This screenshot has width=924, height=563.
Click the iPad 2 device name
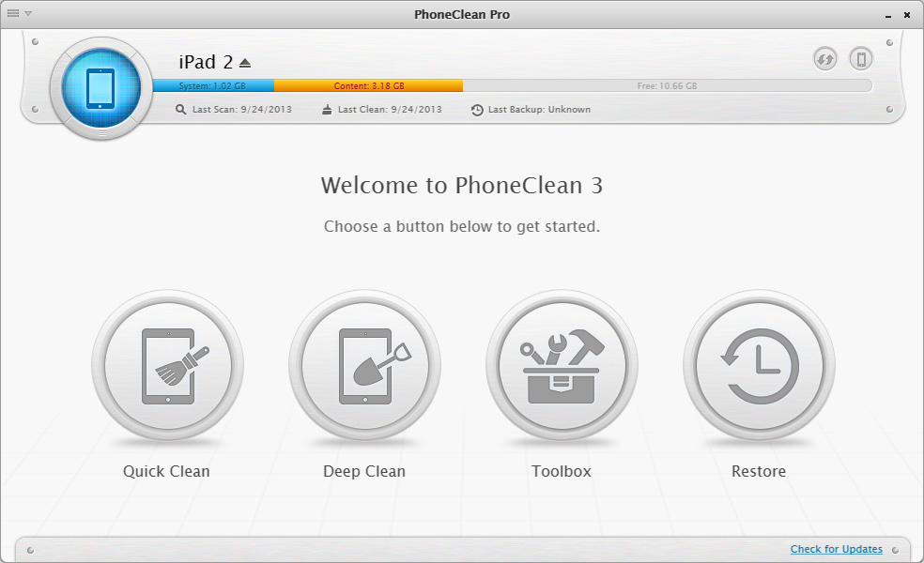coord(206,62)
